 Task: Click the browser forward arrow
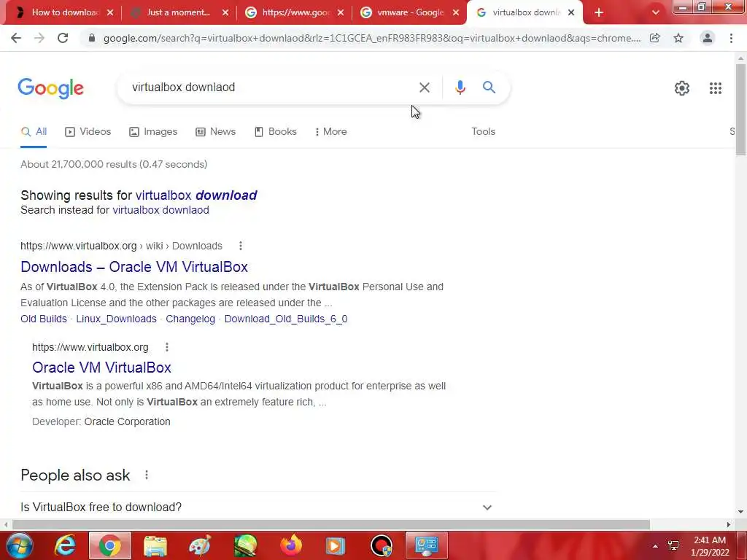click(39, 38)
